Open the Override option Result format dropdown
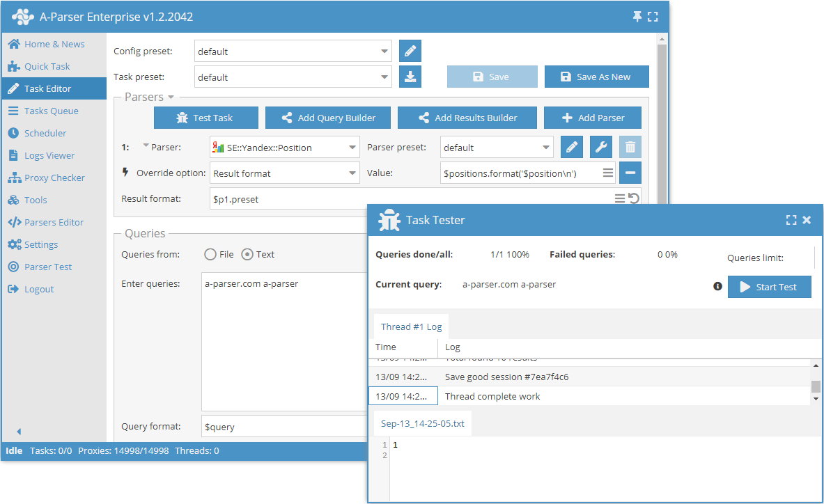The height and width of the screenshot is (504, 824). point(352,173)
